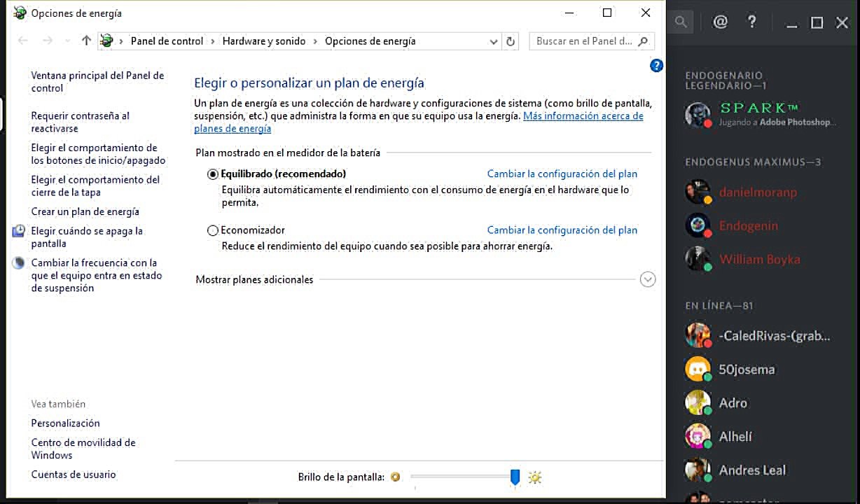Click the Opciones de energía title bar icon
860x504 pixels.
click(x=20, y=13)
